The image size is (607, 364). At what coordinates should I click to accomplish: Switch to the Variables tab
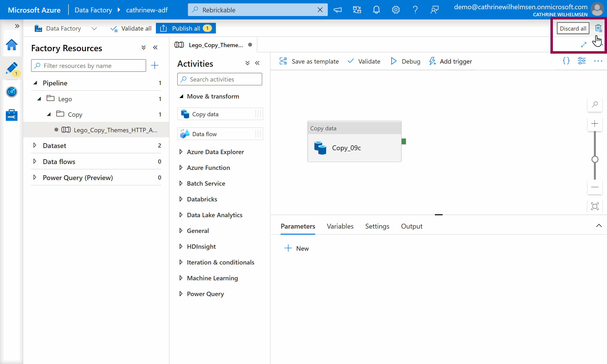coord(340,226)
